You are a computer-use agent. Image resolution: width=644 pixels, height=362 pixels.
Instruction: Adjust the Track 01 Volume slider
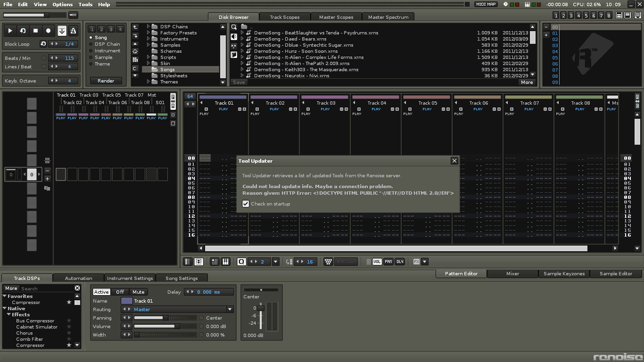point(165,326)
